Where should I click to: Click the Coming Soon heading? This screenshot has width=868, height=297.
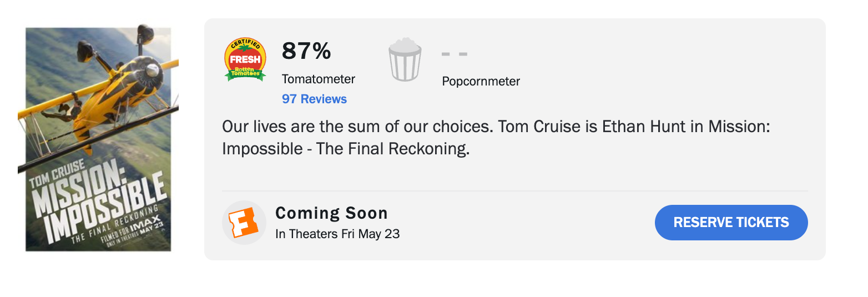tap(331, 213)
